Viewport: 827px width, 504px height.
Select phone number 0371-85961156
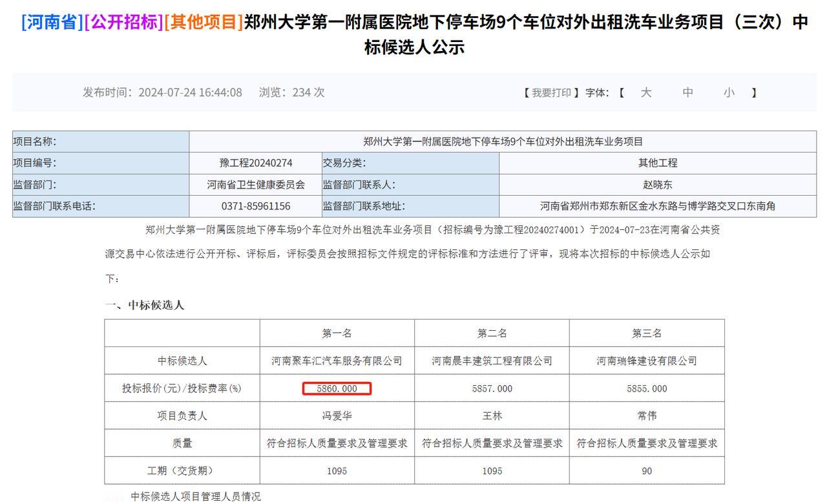coord(256,206)
